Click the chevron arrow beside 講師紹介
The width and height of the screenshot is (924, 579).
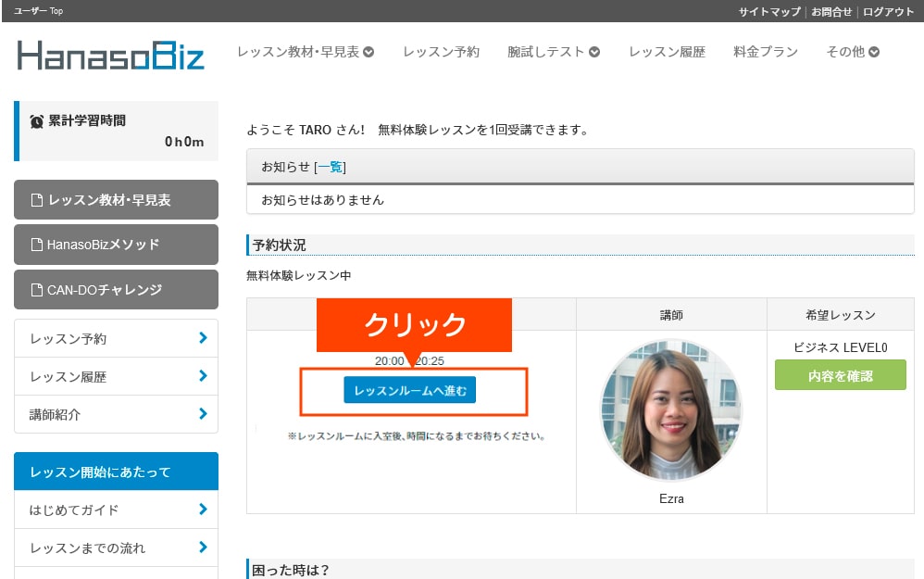pos(204,414)
